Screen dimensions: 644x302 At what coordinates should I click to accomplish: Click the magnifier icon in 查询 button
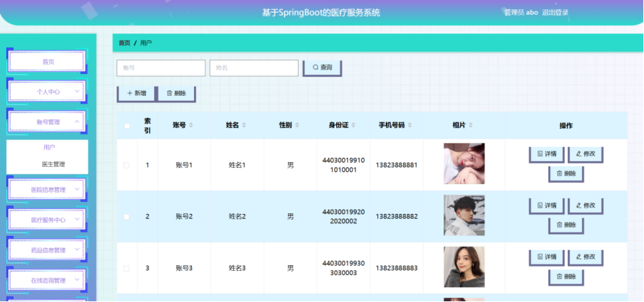click(x=315, y=68)
